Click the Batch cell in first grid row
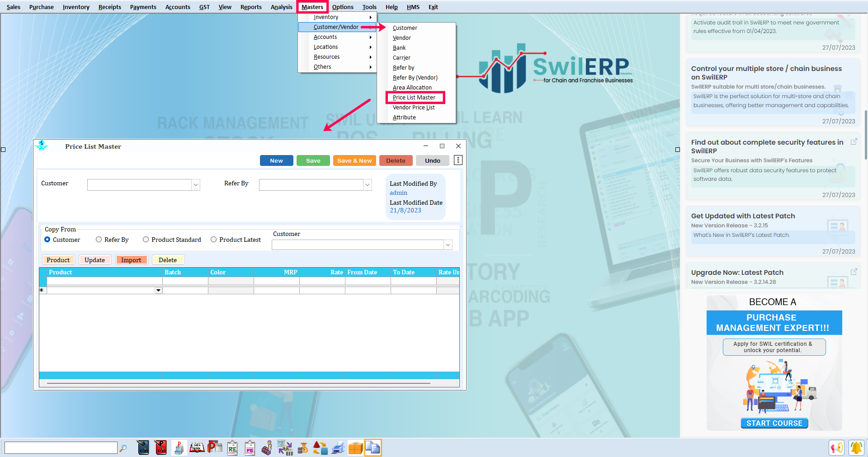Viewport: 868px width, 457px height. click(185, 281)
